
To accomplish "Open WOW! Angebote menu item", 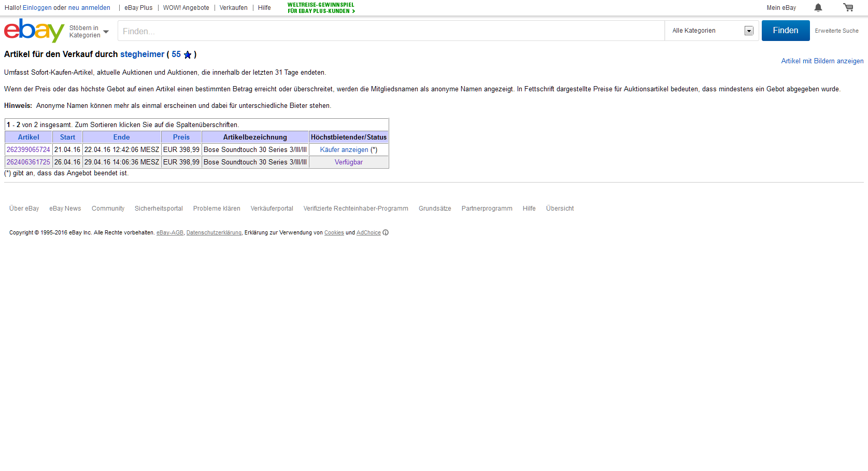I will (x=186, y=8).
